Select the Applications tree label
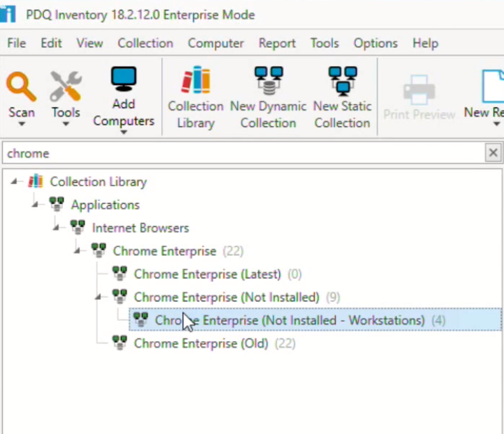Screen dimensions: 504x434 click(x=105, y=205)
